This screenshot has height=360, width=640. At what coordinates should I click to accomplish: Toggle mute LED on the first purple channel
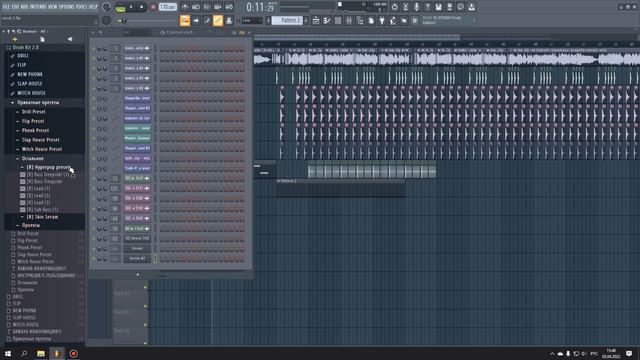click(x=93, y=99)
